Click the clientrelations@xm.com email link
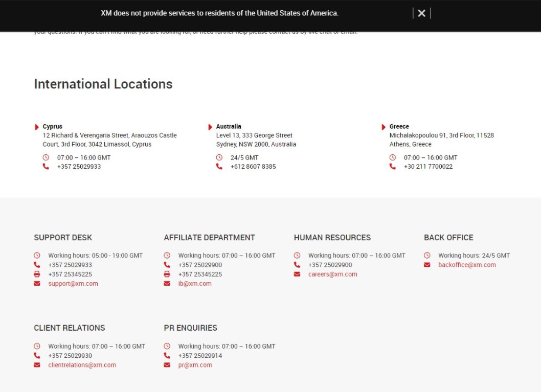The image size is (541, 392). (x=82, y=365)
